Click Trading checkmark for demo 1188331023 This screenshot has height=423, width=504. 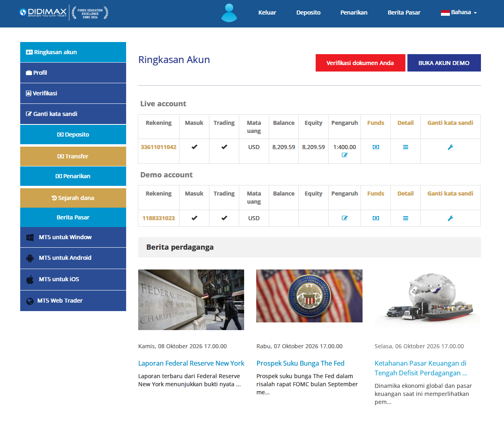click(x=224, y=218)
